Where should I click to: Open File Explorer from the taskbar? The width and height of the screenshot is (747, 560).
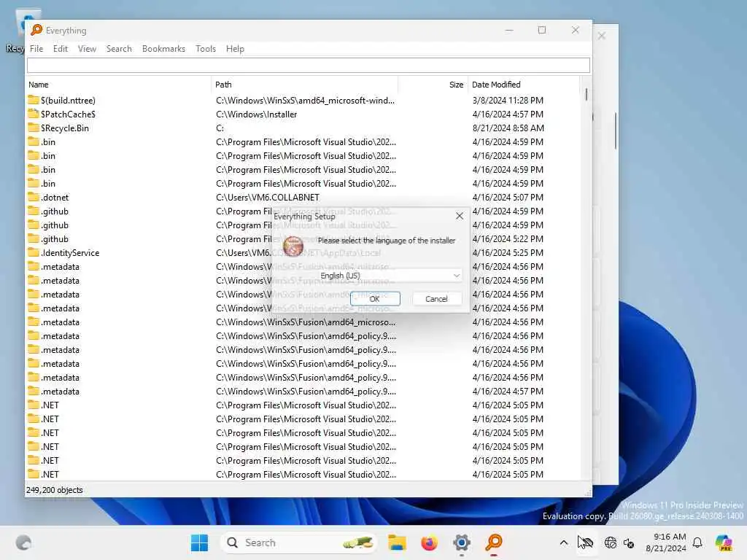click(396, 542)
